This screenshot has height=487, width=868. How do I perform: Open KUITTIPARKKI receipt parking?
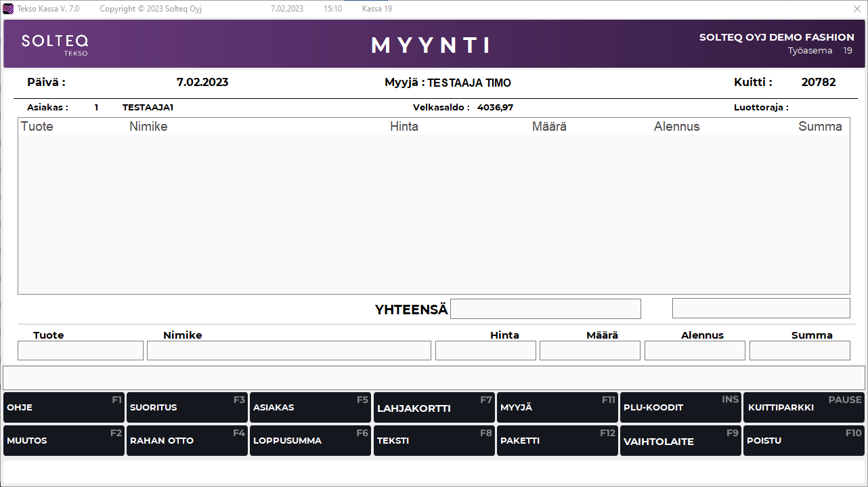804,408
